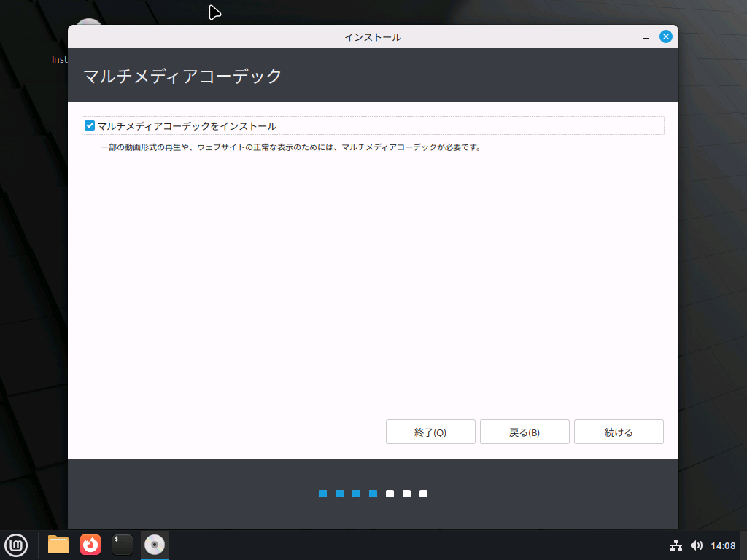Click the volume speaker icon
Viewport: 747px width, 560px height.
pos(697,545)
